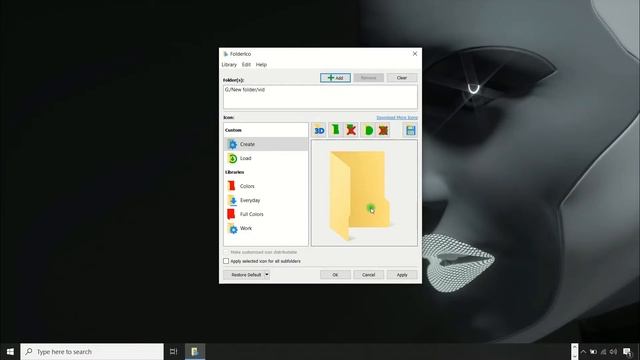The image size is (640, 360).
Task: Open the Download More Icons link
Action: pos(397,118)
